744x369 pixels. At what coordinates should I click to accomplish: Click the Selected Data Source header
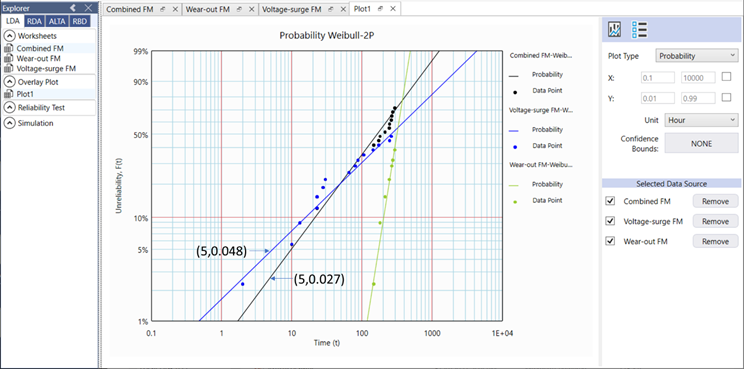click(x=671, y=184)
